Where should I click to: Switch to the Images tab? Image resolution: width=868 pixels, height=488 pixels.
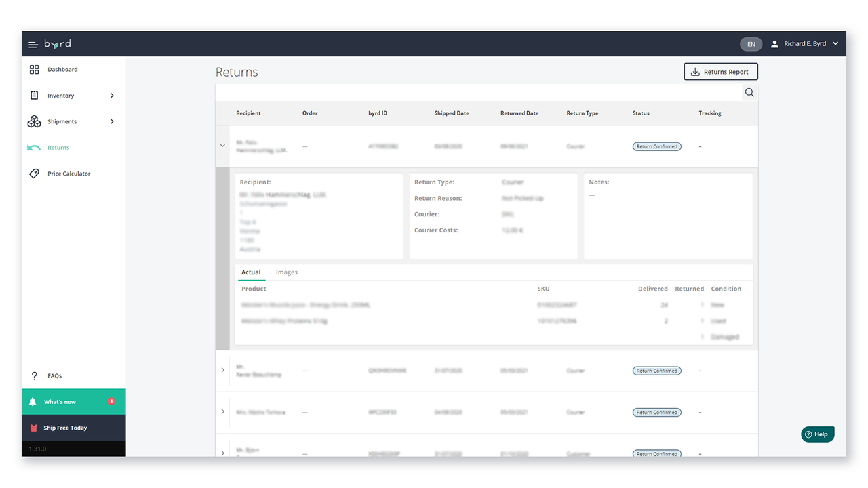coord(286,272)
